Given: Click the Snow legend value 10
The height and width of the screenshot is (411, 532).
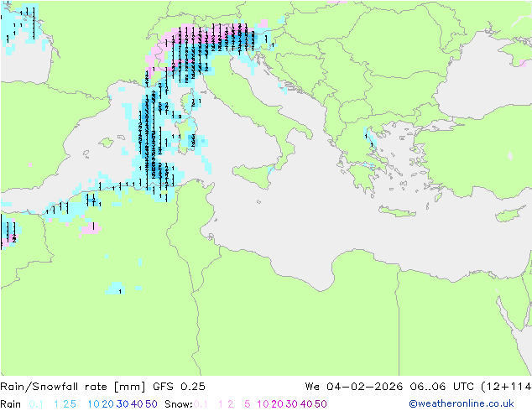Looking at the screenshot, I should click(263, 404).
